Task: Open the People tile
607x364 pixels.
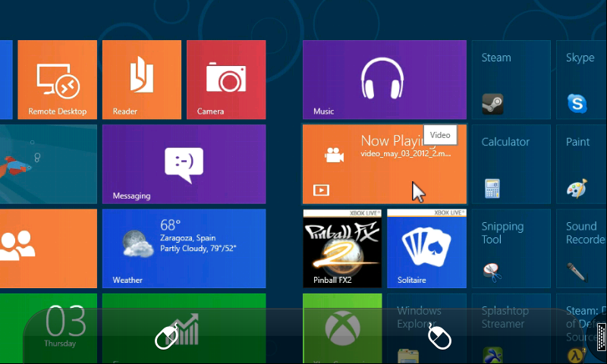Action: tap(49, 248)
